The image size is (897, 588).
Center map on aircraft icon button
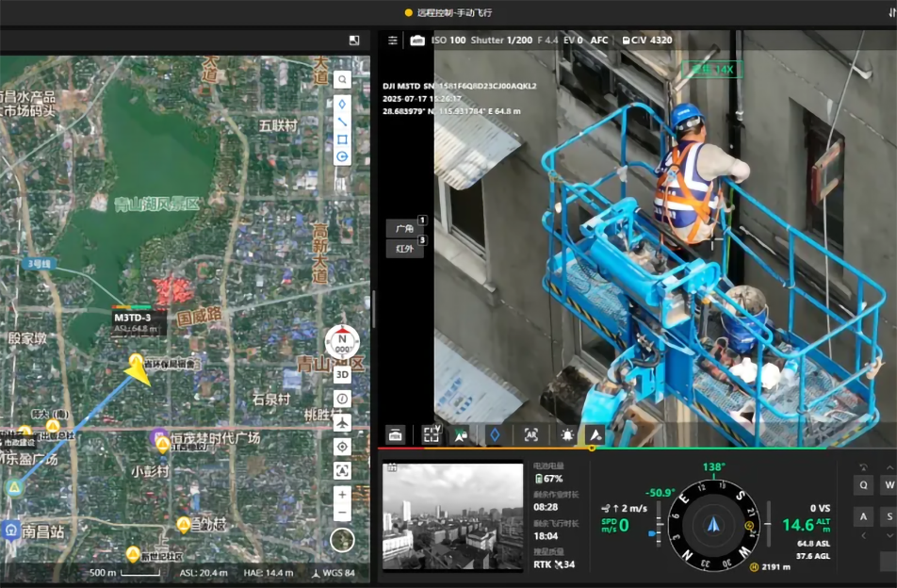click(x=342, y=423)
